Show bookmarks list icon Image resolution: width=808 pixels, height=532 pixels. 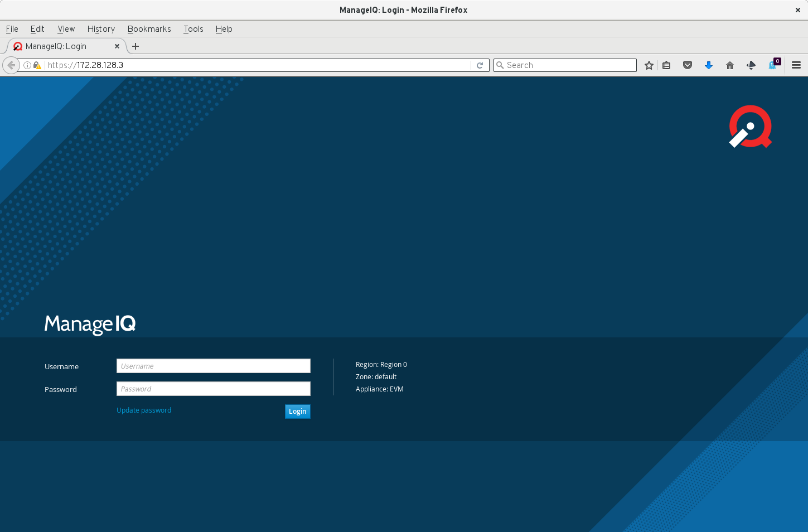coord(666,65)
